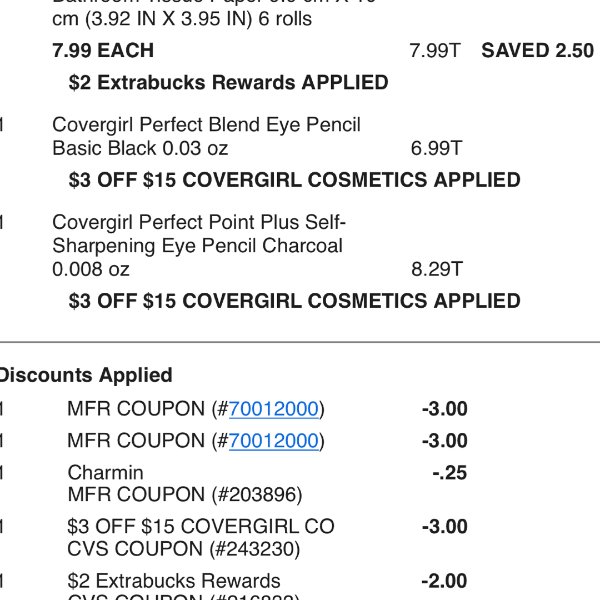This screenshot has height=600, width=600.
Task: Select the $3 OFF $15 COVERGIRL CO discount
Action: coord(201,527)
